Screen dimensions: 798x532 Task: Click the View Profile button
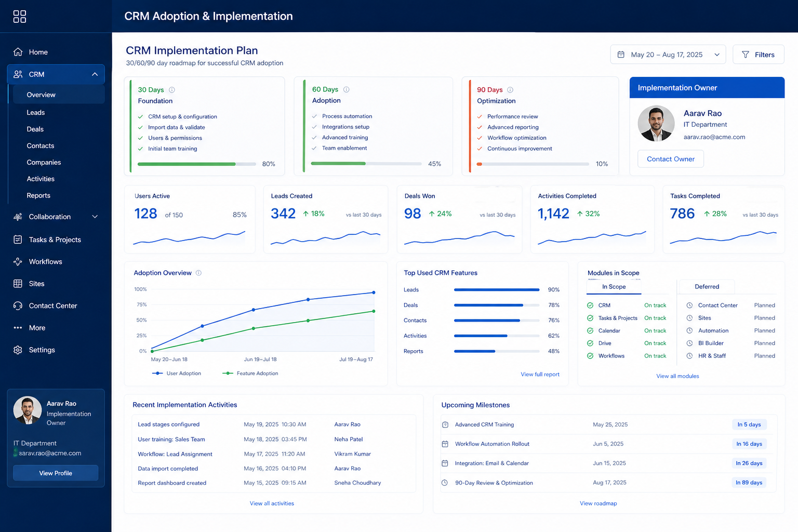pyautogui.click(x=56, y=473)
